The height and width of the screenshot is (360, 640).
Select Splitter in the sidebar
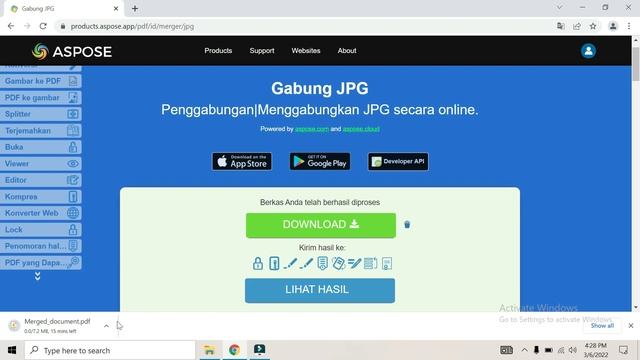[x=41, y=114]
